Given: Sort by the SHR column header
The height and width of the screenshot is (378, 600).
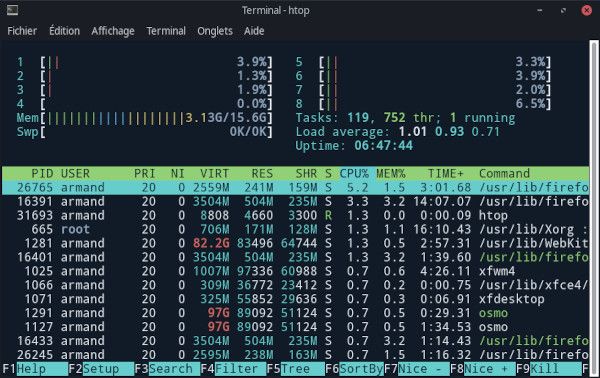Looking at the screenshot, I should [x=306, y=174].
